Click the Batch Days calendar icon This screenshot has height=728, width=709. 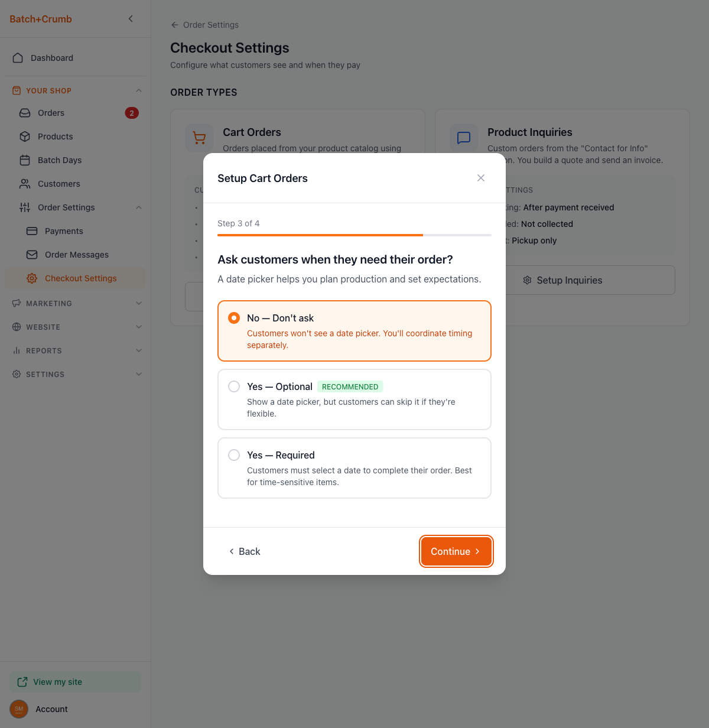click(25, 160)
